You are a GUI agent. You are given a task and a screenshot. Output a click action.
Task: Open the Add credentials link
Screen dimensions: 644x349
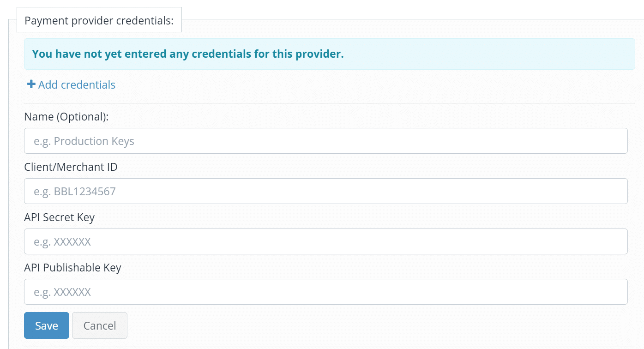(x=72, y=85)
